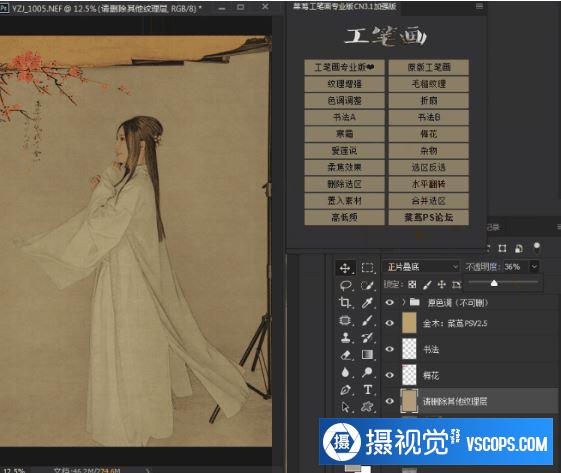Image resolution: width=561 pixels, height=473 pixels.
Task: Toggle visibility of 梅花 layer
Action: pos(390,375)
